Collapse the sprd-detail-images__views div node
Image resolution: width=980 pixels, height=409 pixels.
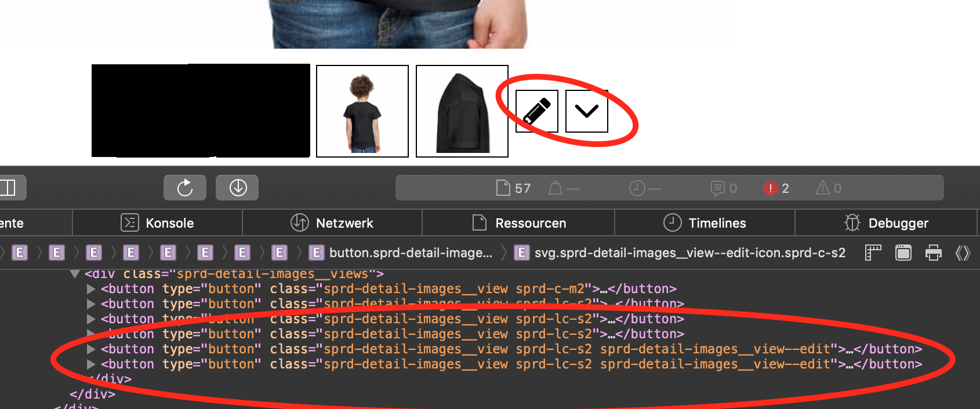pyautogui.click(x=75, y=274)
